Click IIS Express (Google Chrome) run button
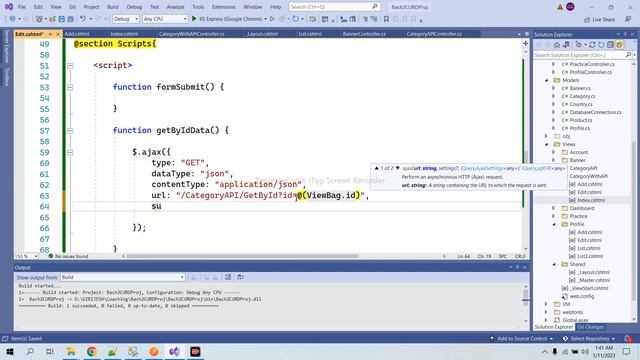This screenshot has width=640, height=360. (231, 19)
